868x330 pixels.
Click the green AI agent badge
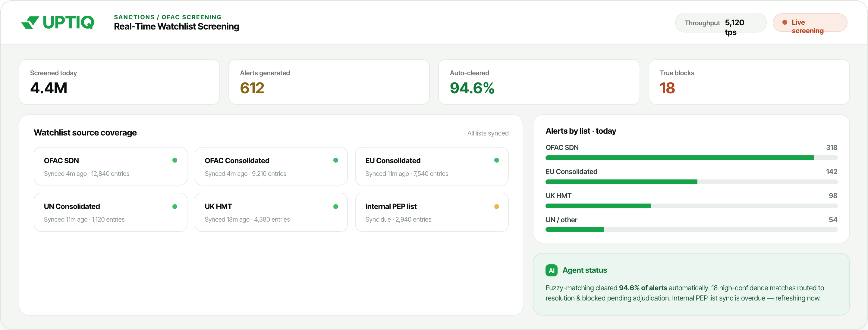point(551,270)
